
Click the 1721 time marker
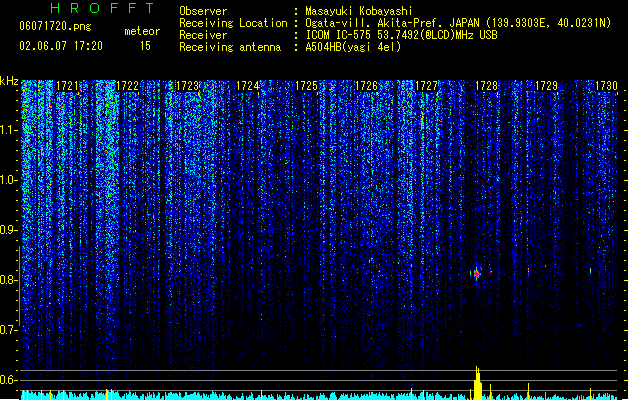click(x=67, y=86)
